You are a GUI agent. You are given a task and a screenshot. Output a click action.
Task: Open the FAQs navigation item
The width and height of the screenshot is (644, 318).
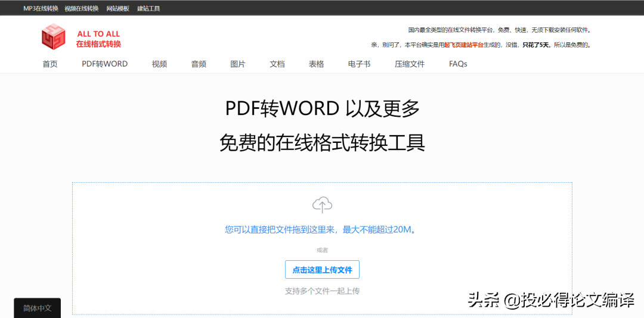point(458,64)
